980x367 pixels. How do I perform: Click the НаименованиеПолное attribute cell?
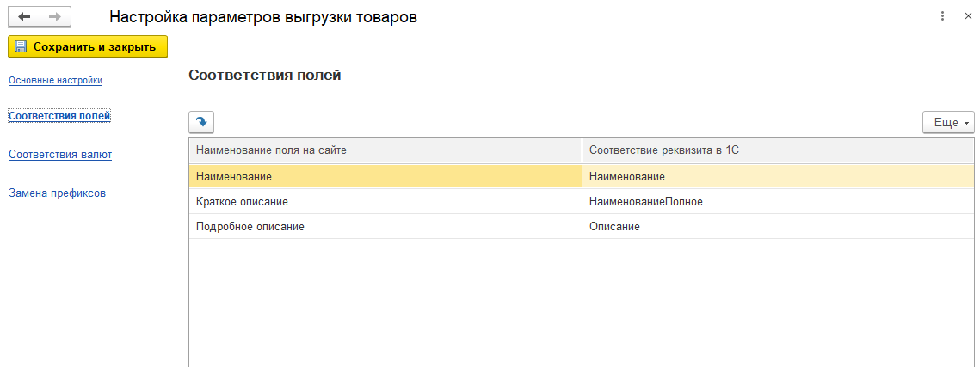[778, 202]
